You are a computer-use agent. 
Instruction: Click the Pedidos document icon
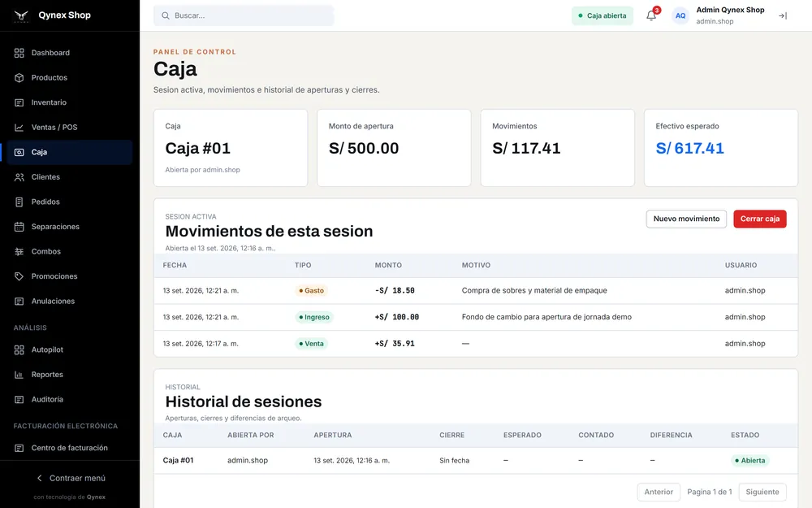(x=19, y=202)
